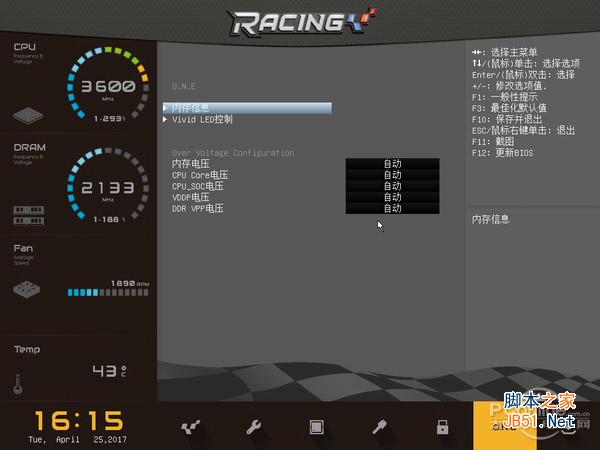Click the F12: 更新BIOS help line
This screenshot has height=450, width=600.
(502, 153)
